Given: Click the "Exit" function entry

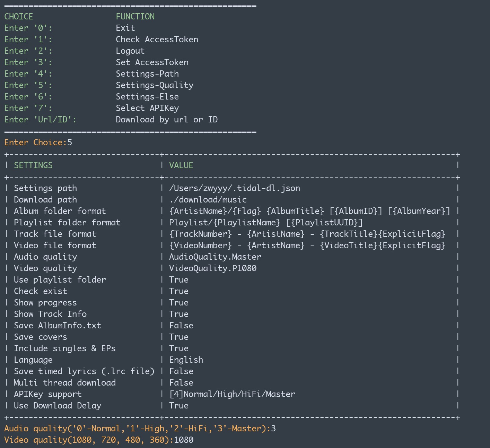Looking at the screenshot, I should coord(125,28).
